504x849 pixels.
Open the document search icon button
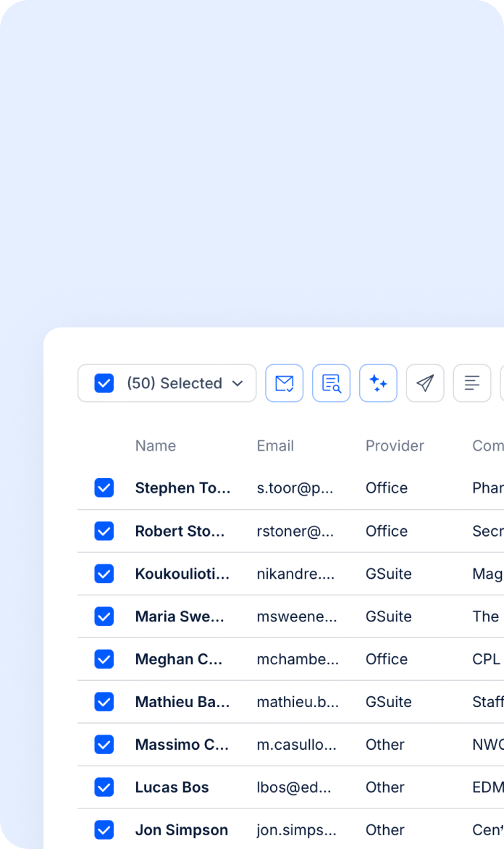pyautogui.click(x=332, y=383)
